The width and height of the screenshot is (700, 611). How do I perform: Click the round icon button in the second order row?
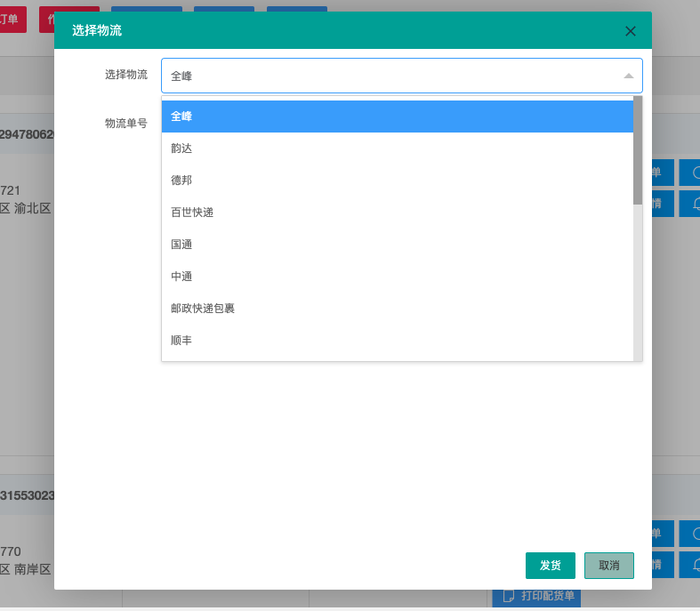point(694,534)
